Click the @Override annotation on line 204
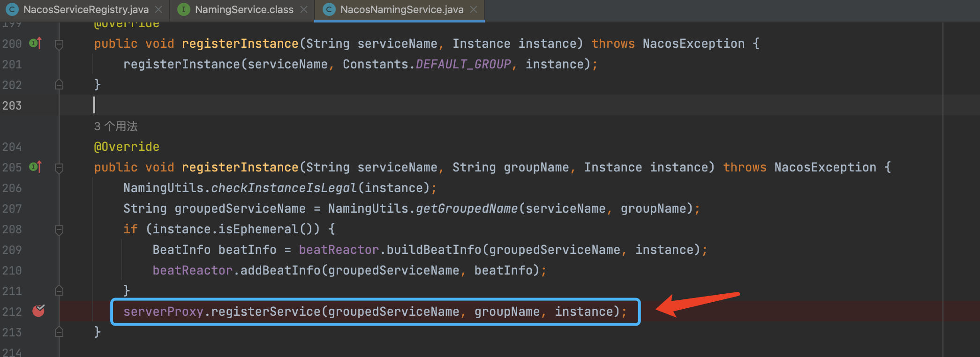 tap(127, 147)
